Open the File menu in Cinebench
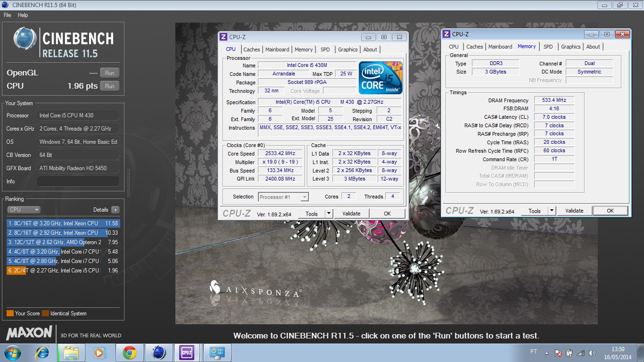Viewport: 644px width, 362px height. click(8, 15)
